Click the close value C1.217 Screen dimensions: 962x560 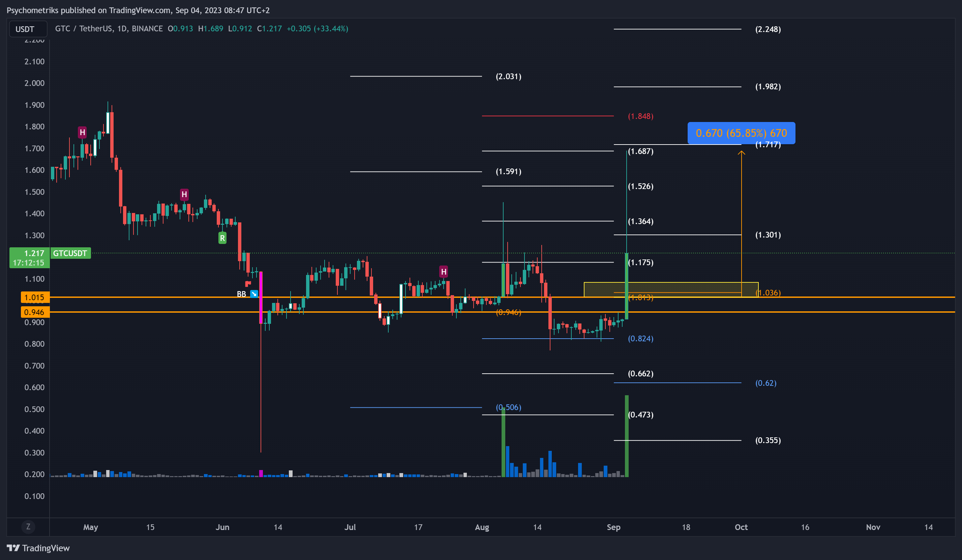[x=270, y=29]
